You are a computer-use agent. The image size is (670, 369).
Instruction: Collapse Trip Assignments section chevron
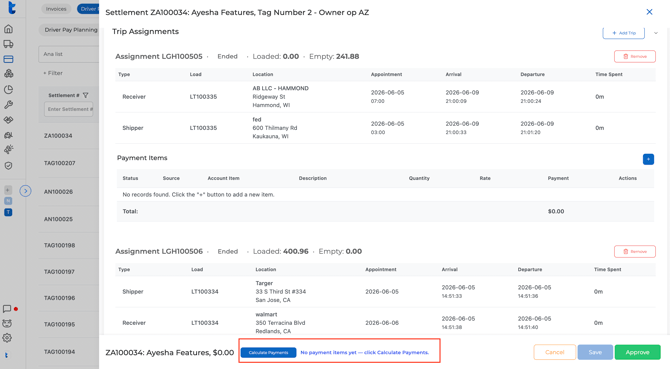[x=656, y=33]
